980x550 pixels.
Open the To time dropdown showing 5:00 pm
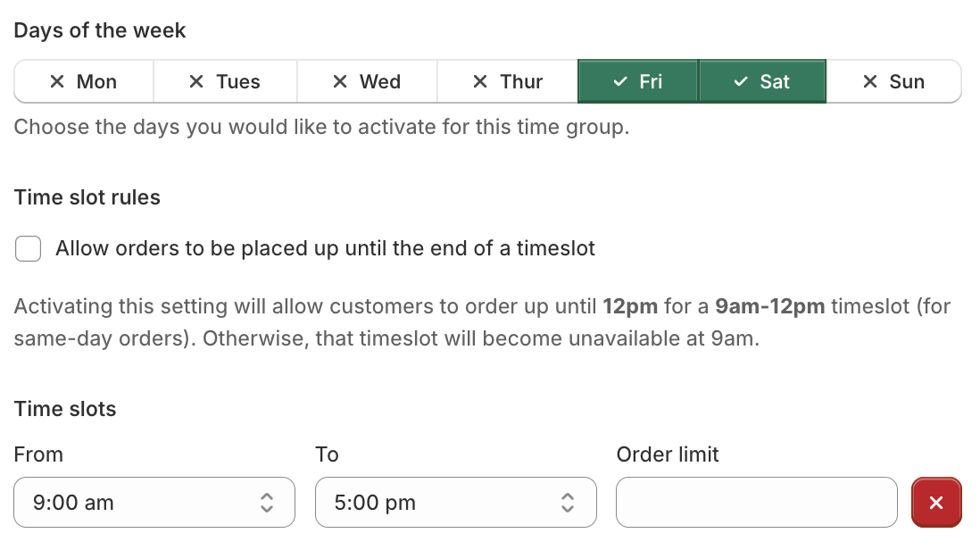click(455, 502)
